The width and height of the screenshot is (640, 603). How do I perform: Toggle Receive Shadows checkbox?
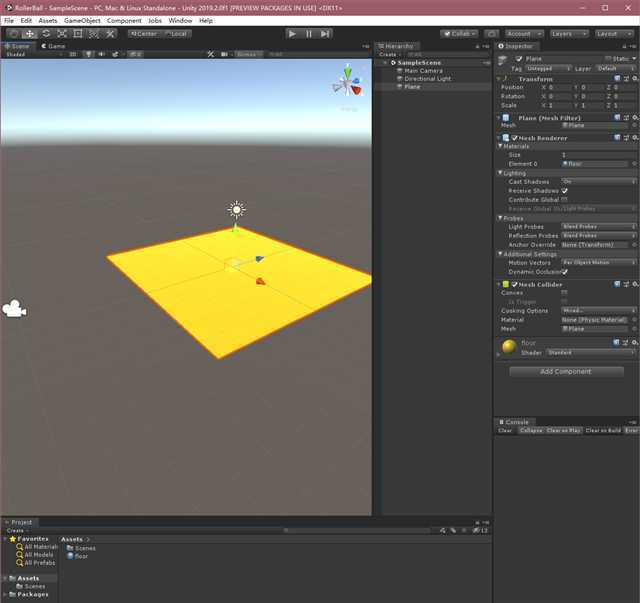pyautogui.click(x=564, y=191)
